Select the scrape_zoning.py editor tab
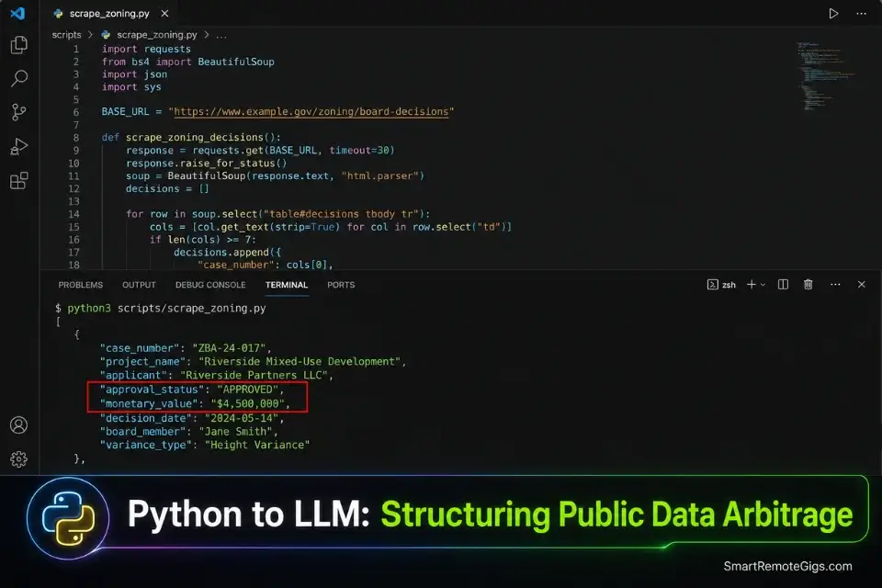882x588 pixels. click(109, 13)
